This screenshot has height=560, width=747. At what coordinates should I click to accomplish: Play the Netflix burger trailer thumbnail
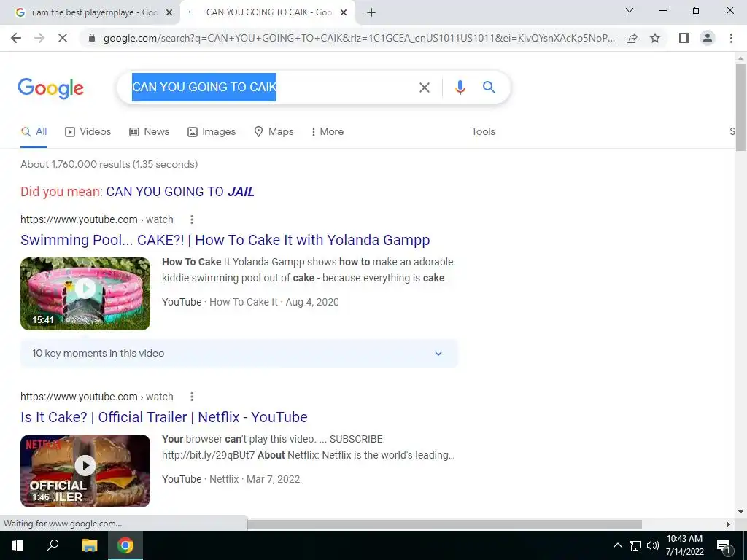point(85,471)
